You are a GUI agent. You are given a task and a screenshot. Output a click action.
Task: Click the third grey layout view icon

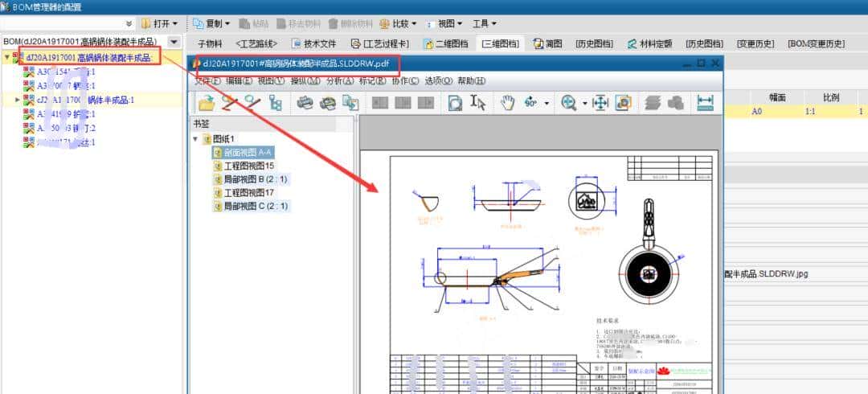(x=426, y=102)
